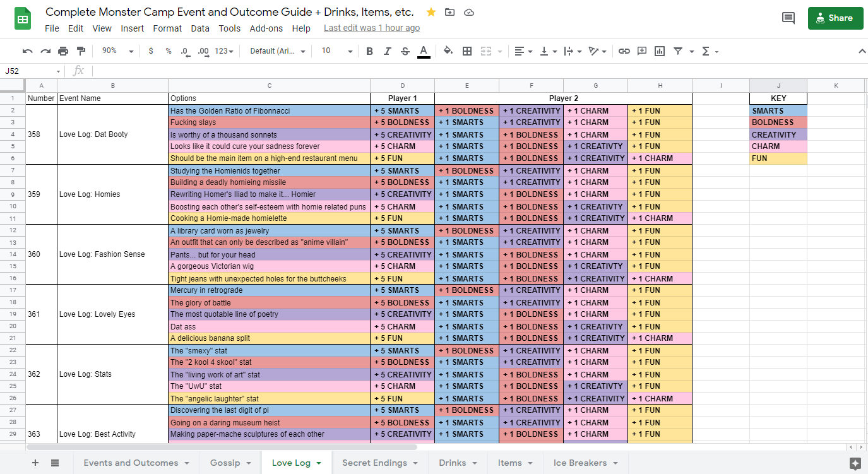Star this spreadsheet
The image size is (868, 474).
(x=431, y=12)
